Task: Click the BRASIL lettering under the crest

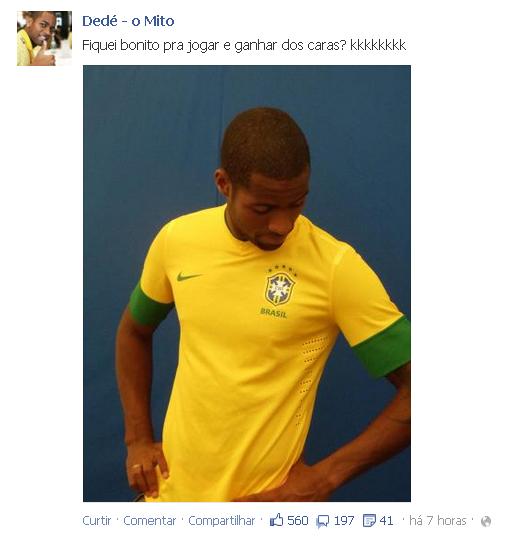Action: click(273, 312)
